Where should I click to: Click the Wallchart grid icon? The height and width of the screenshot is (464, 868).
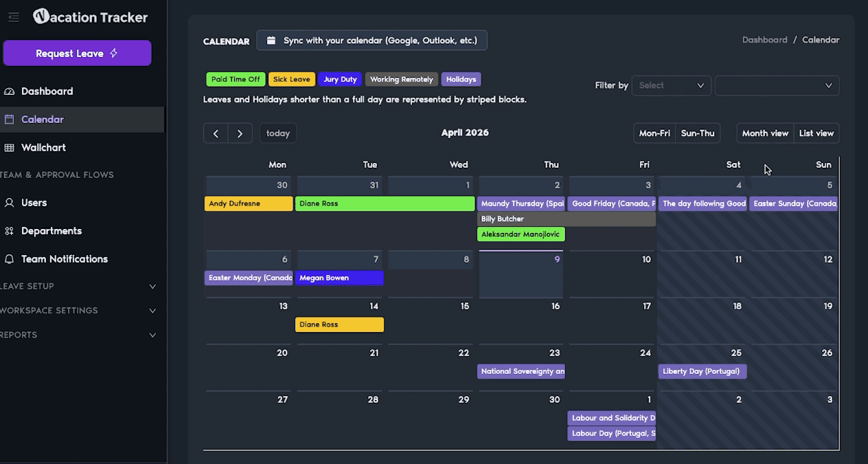[10, 148]
